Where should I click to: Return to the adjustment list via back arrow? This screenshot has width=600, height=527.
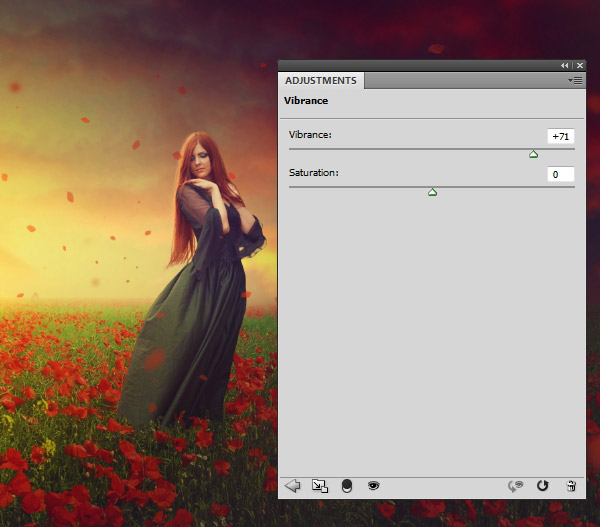coord(293,485)
